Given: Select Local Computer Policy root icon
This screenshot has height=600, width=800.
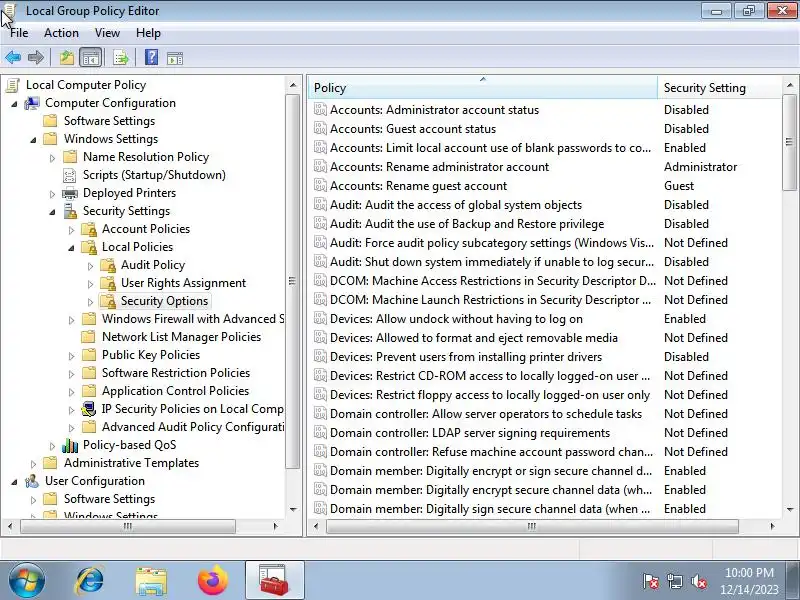Looking at the screenshot, I should [12, 85].
